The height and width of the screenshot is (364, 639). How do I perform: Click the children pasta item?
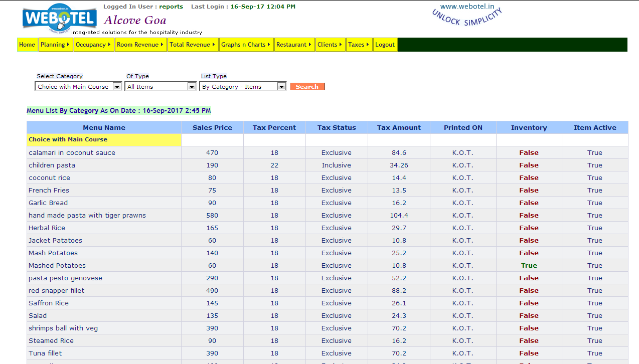[x=52, y=165]
